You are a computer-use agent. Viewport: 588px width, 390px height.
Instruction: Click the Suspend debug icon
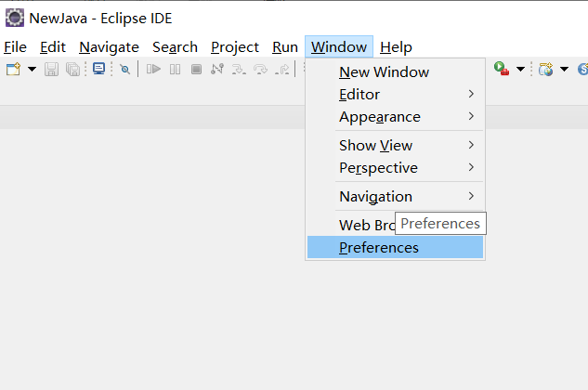pyautogui.click(x=175, y=70)
